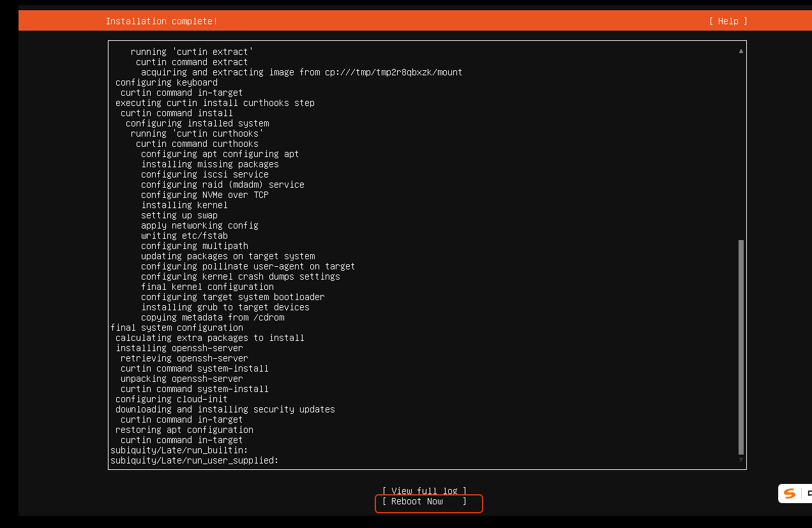Select the "unpacking openssh-server" line

pos(182,379)
